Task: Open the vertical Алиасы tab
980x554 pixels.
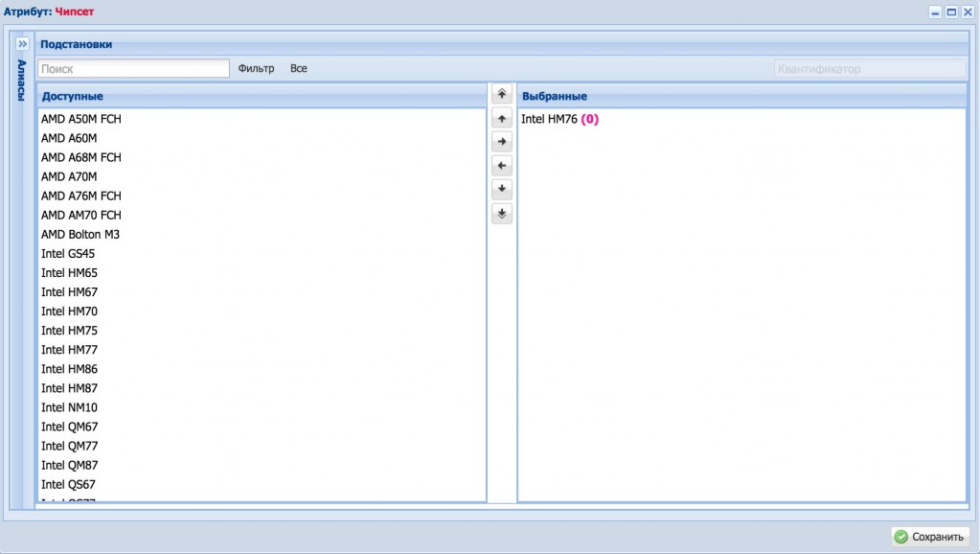Action: [x=22, y=81]
